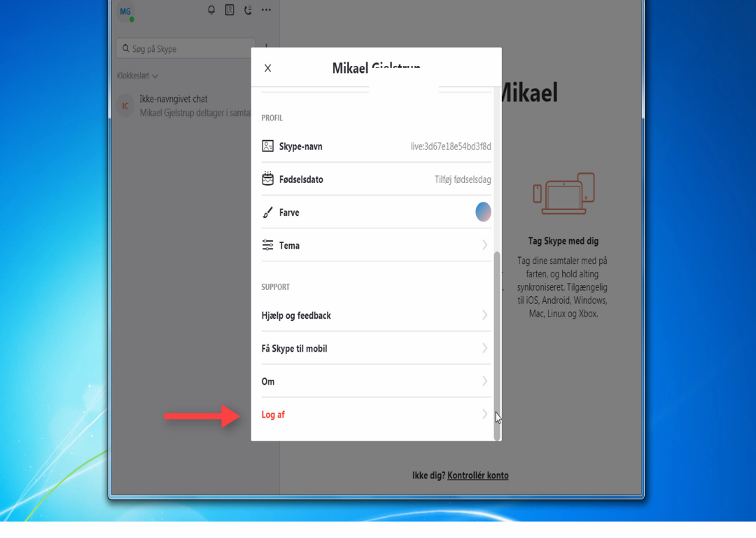Open the Farve setting row

pyautogui.click(x=376, y=212)
